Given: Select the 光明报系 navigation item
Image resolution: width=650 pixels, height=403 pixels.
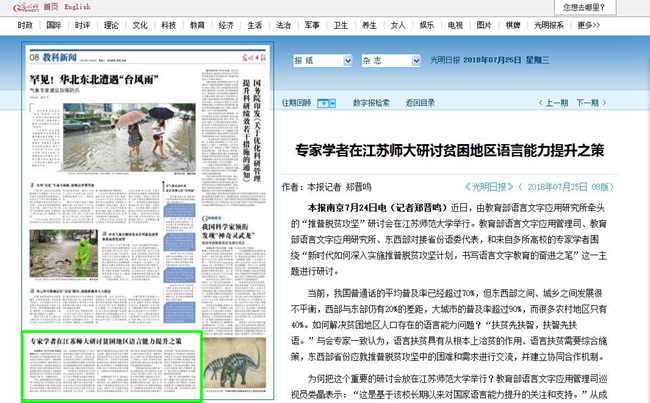Looking at the screenshot, I should (575, 23).
